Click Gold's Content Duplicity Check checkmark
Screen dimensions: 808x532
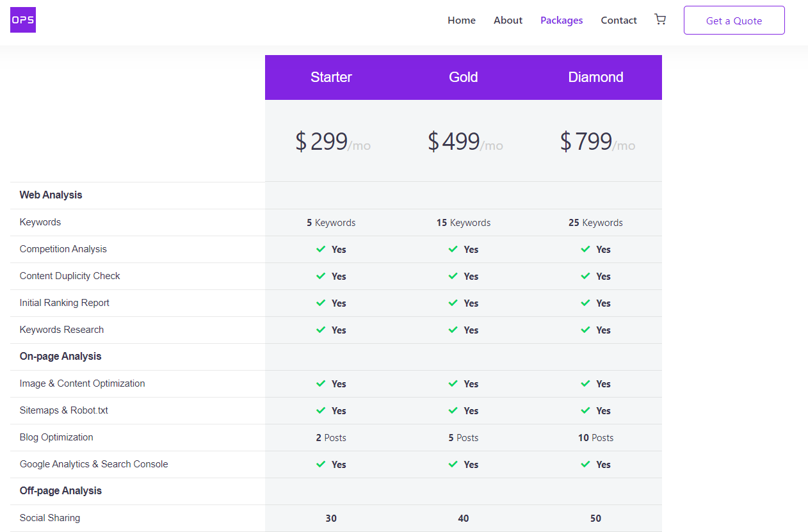click(x=453, y=276)
